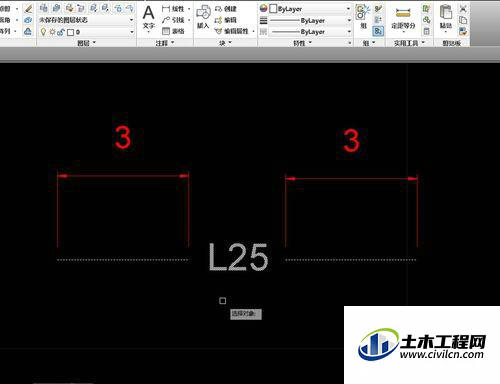Click the large 文字 text tool
This screenshot has height=384, width=500.
point(149,17)
